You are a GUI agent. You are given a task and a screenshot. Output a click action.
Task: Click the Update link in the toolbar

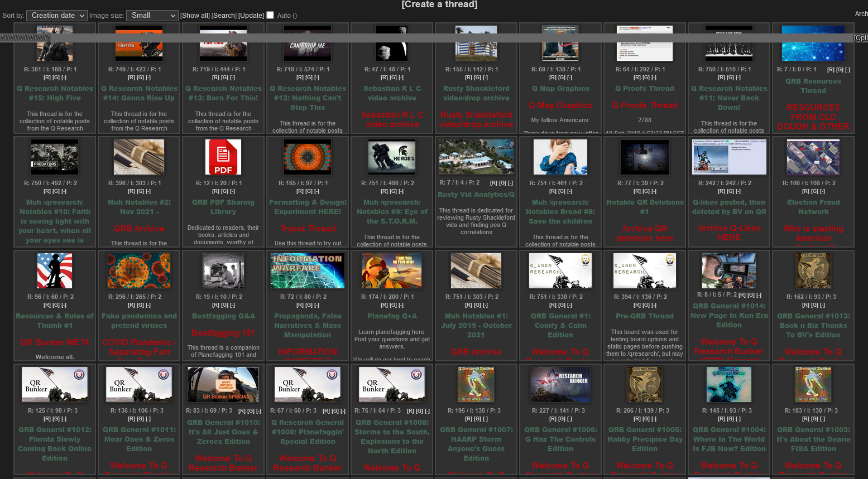251,16
